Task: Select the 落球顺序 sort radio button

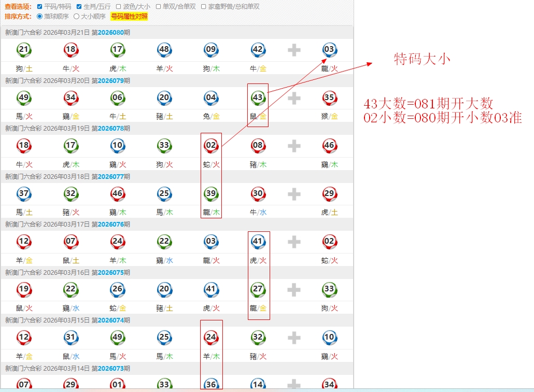Action: click(x=40, y=16)
